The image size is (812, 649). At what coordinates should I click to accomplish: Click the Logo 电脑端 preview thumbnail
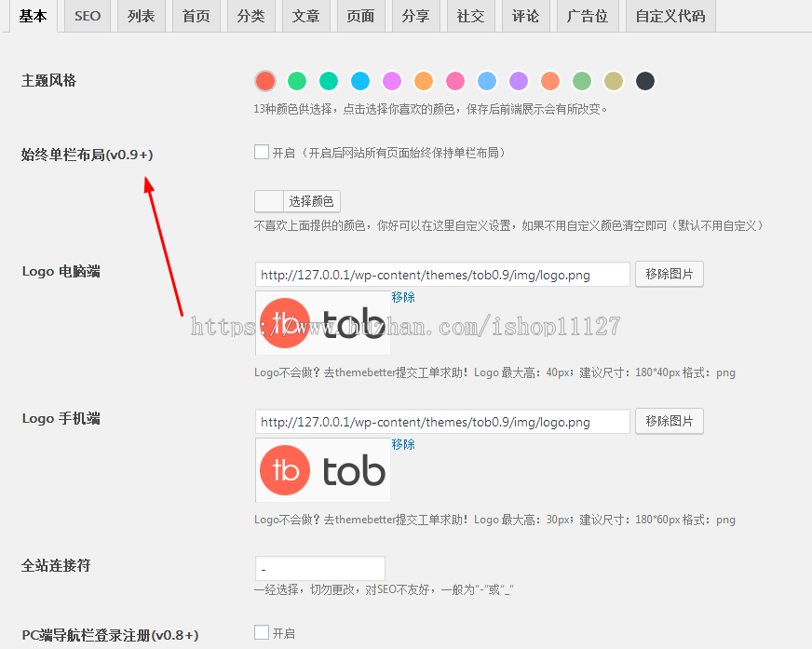coord(322,323)
